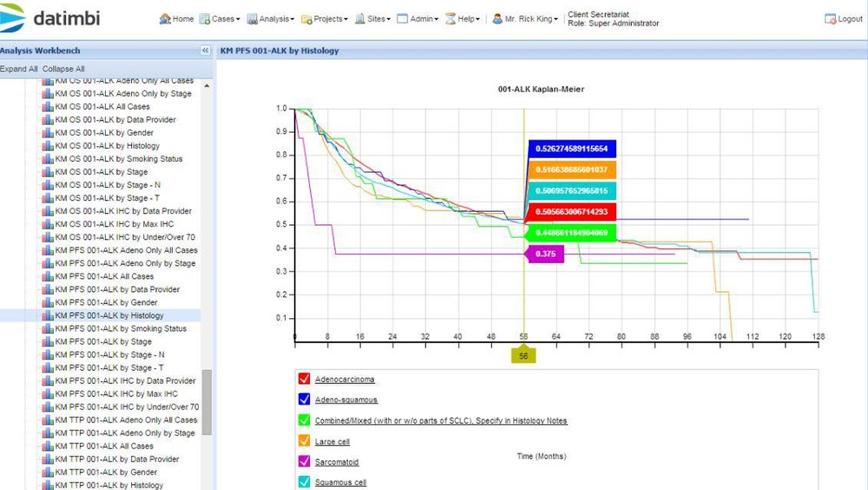Click chart icon beside KM PFS 001-ALK All Cases
Image resolution: width=868 pixels, height=490 pixels.
click(48, 276)
